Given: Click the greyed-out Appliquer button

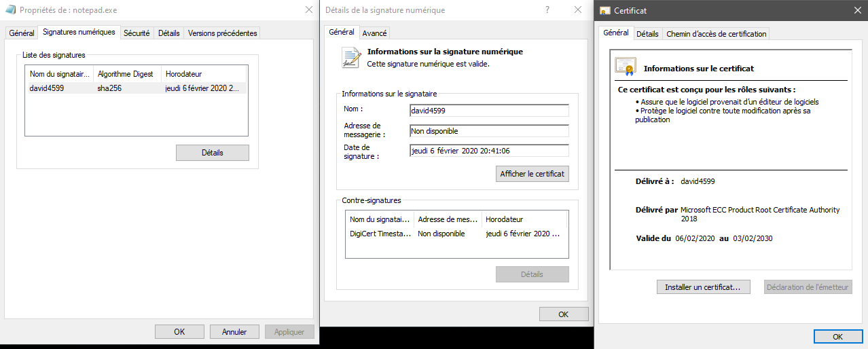Looking at the screenshot, I should click(290, 332).
